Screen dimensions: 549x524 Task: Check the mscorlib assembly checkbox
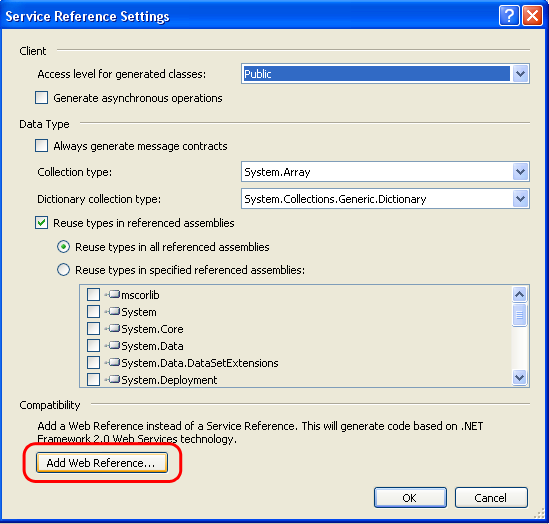coord(93,294)
